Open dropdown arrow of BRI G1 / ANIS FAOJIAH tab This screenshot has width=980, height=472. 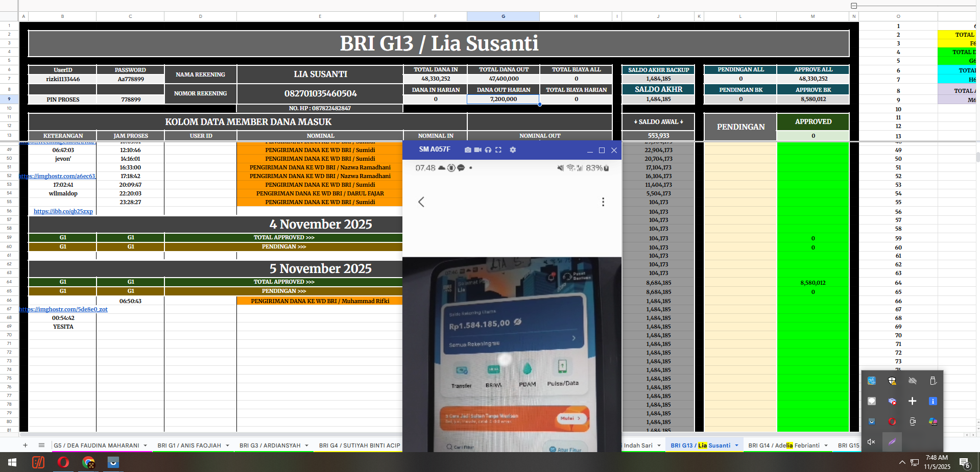[227, 445]
